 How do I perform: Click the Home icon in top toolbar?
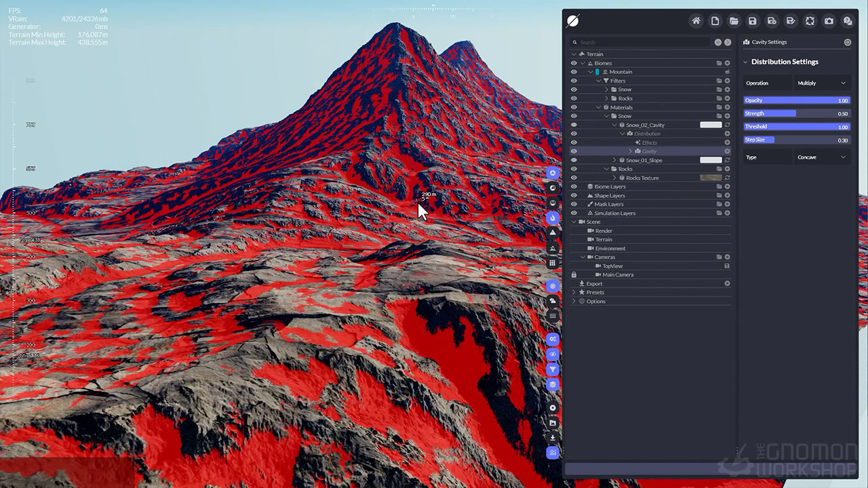tap(696, 21)
